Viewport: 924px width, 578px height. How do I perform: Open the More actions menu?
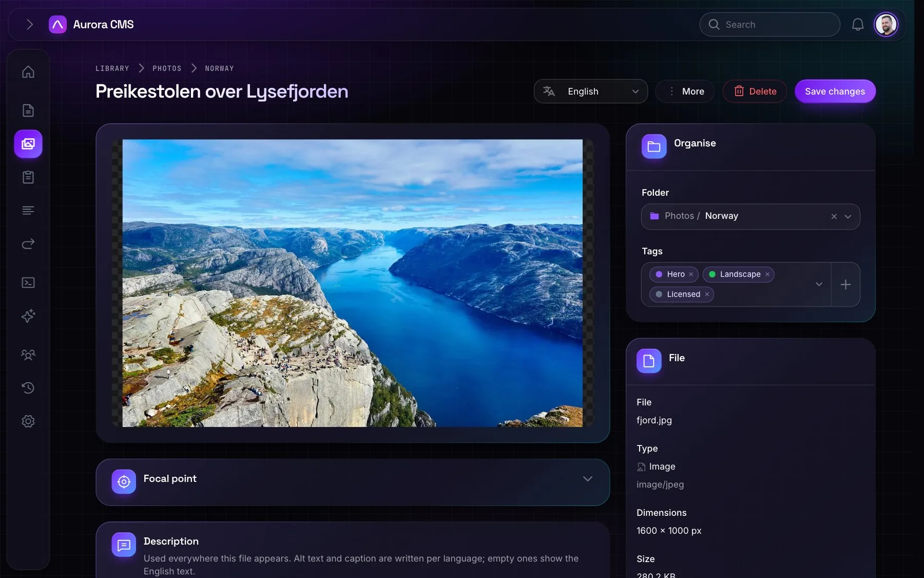point(685,91)
